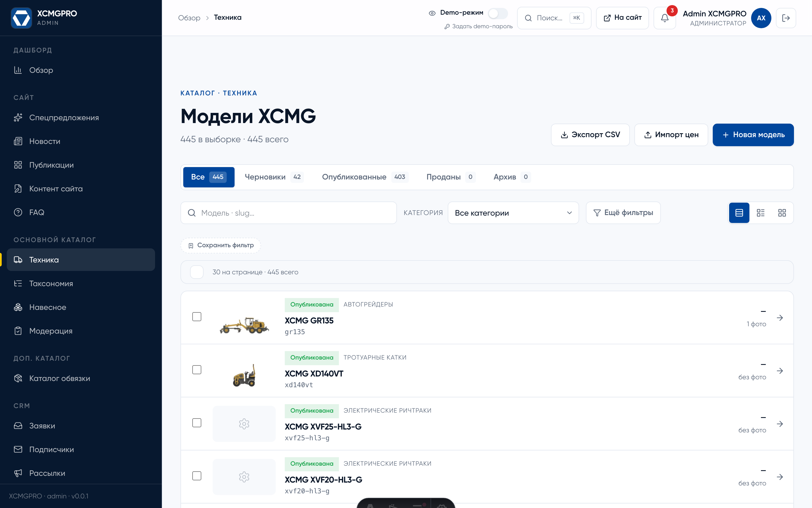Screen dimensions: 812x508
Task: Focus the header Поиск search field
Action: tap(554, 18)
